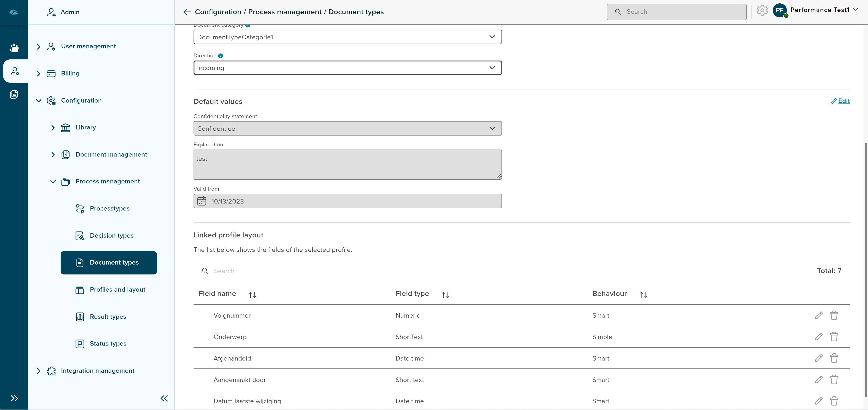The height and width of the screenshot is (410, 868).
Task: Click the back arrow next to Configuration breadcrumb
Action: (187, 12)
